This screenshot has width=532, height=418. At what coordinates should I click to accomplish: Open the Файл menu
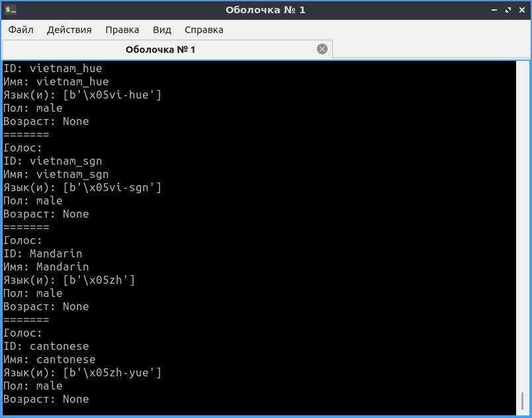pyautogui.click(x=21, y=30)
